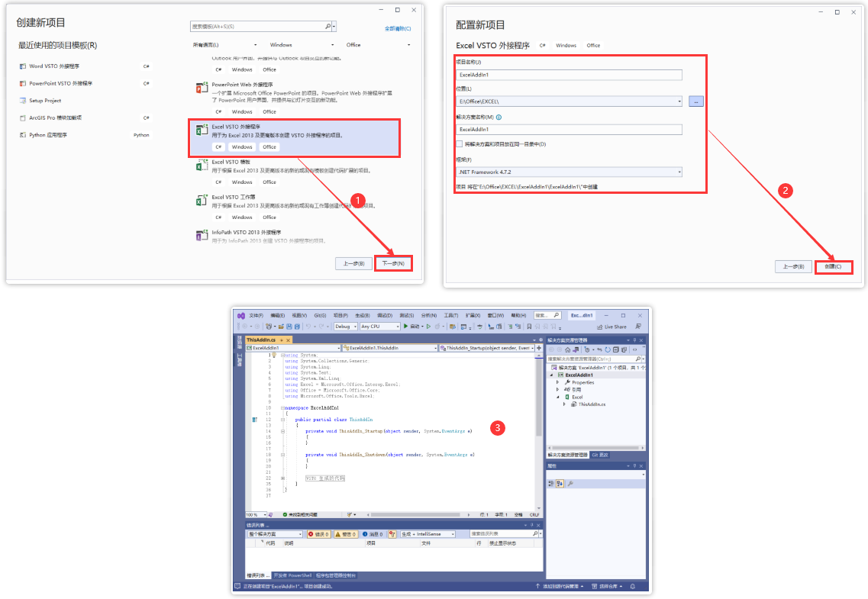Open the location dropdown E:\Office\EXCEL\
868x599 pixels.
[x=569, y=101]
